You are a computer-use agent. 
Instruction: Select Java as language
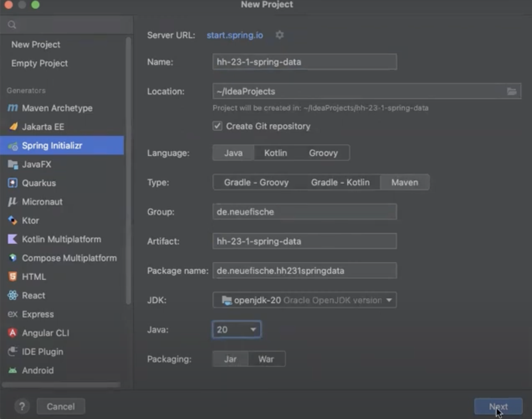tap(234, 153)
